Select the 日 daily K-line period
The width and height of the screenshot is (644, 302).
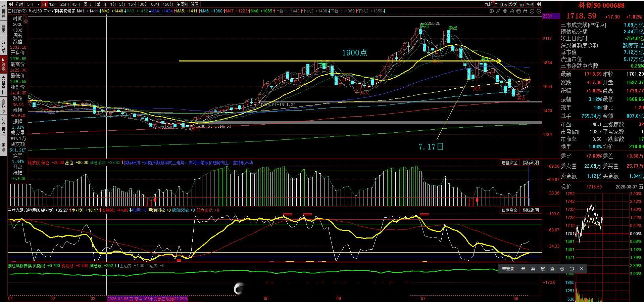pyautogui.click(x=44, y=4)
